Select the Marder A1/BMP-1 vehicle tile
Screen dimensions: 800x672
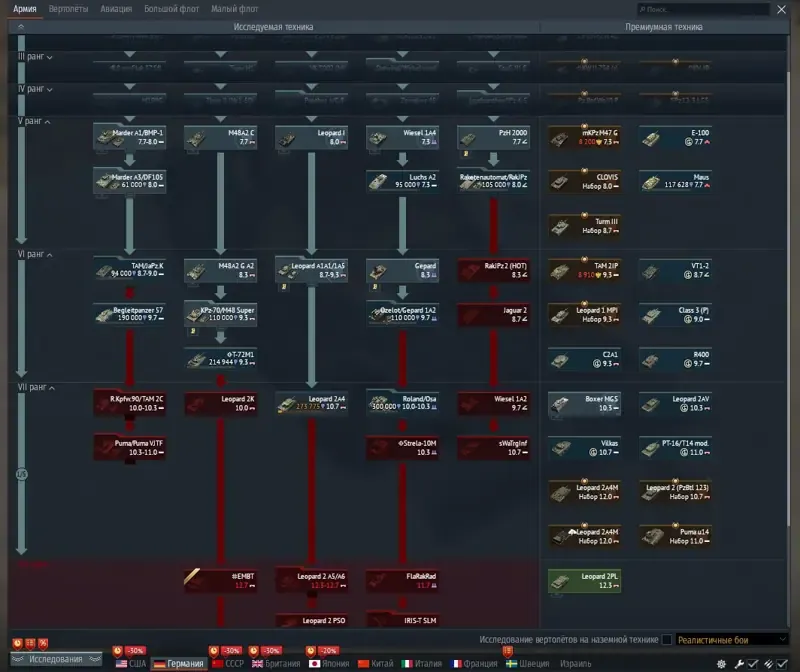pyautogui.click(x=130, y=137)
